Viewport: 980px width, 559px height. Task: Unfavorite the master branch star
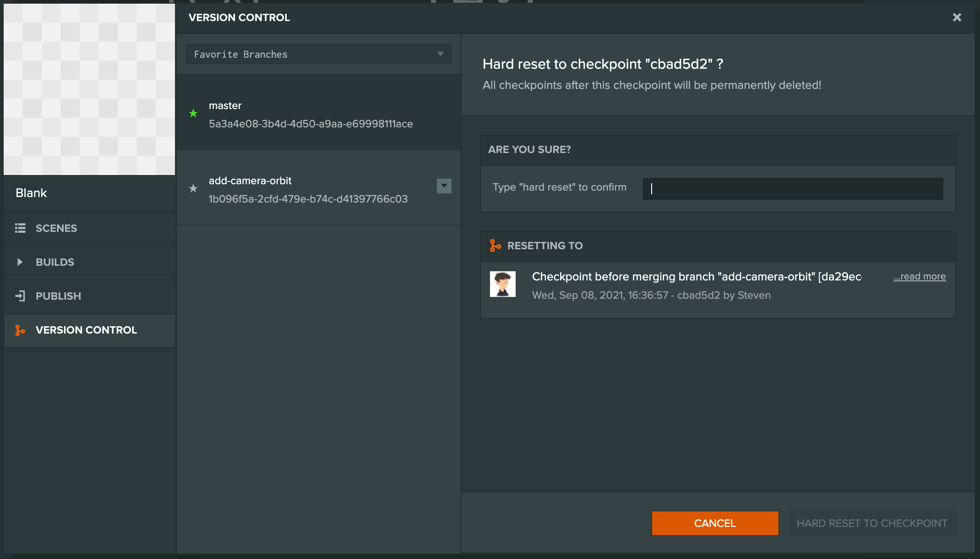click(x=193, y=113)
